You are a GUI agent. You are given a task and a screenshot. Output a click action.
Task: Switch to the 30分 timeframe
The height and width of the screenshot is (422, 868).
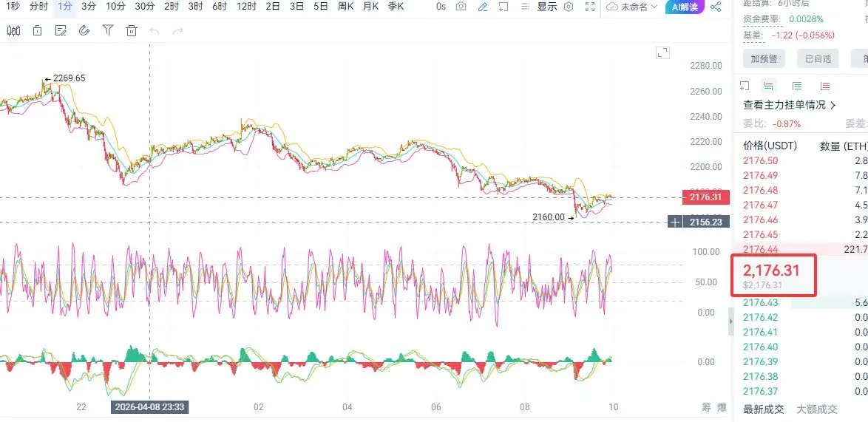pos(145,7)
